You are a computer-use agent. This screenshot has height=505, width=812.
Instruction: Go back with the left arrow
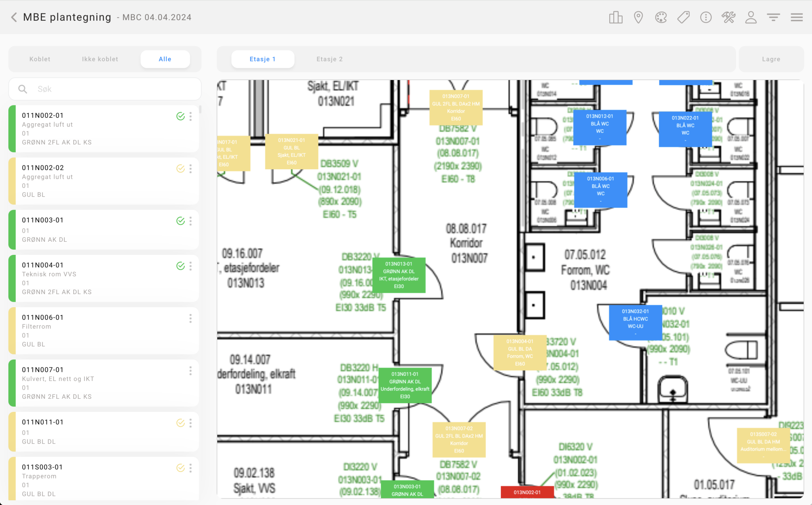(14, 17)
